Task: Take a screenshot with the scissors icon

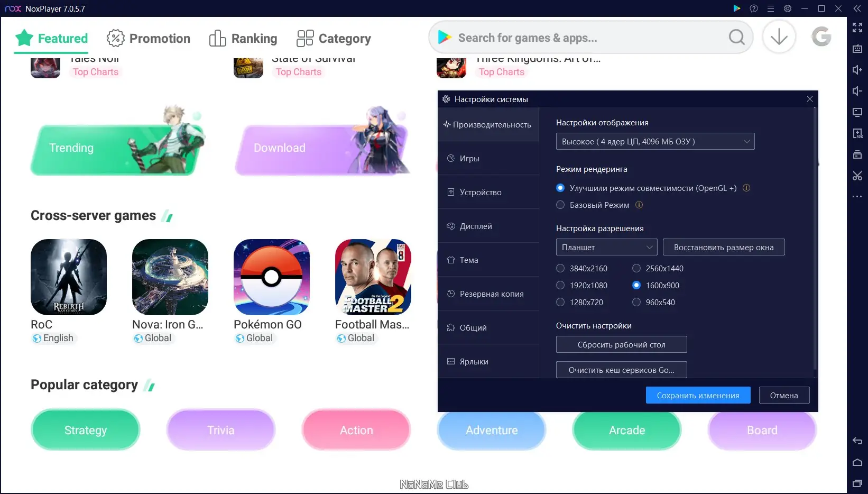Action: (857, 176)
